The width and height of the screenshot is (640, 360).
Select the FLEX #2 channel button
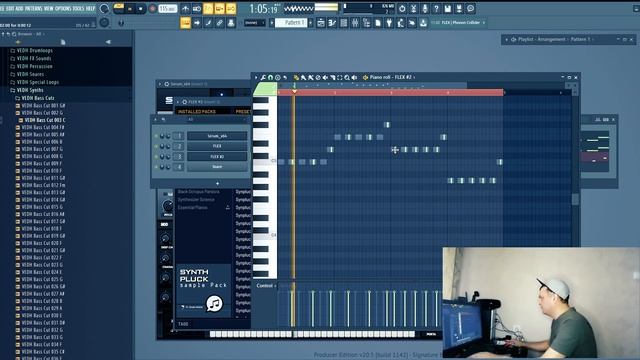[217, 156]
